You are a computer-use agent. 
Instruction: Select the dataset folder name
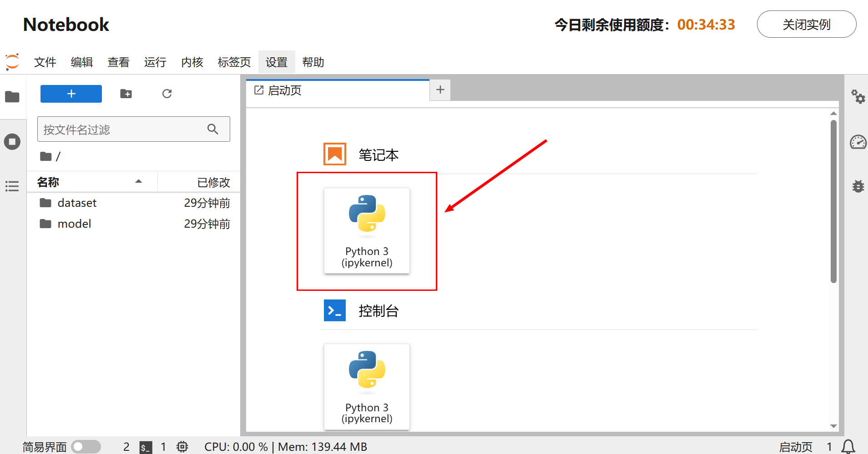[77, 203]
